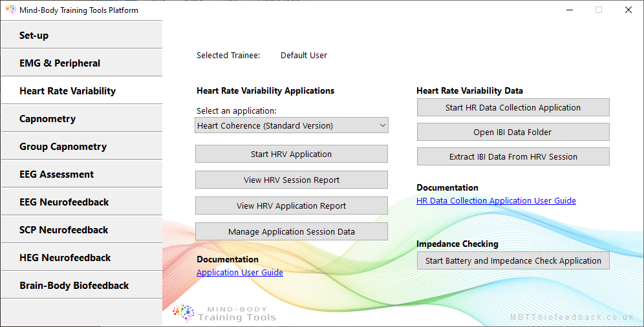Select the SCP Neurofeedback tab
This screenshot has width=644, height=327.
[x=81, y=230]
